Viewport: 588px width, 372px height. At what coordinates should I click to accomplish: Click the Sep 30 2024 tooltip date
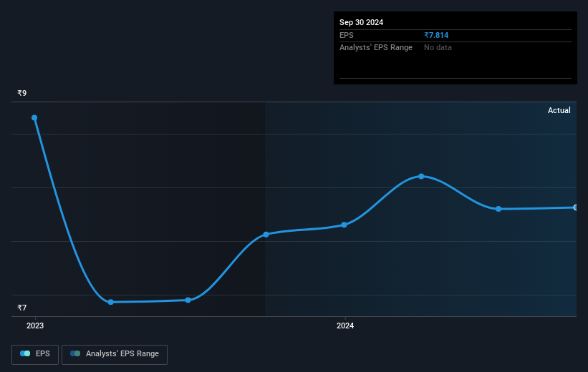361,22
